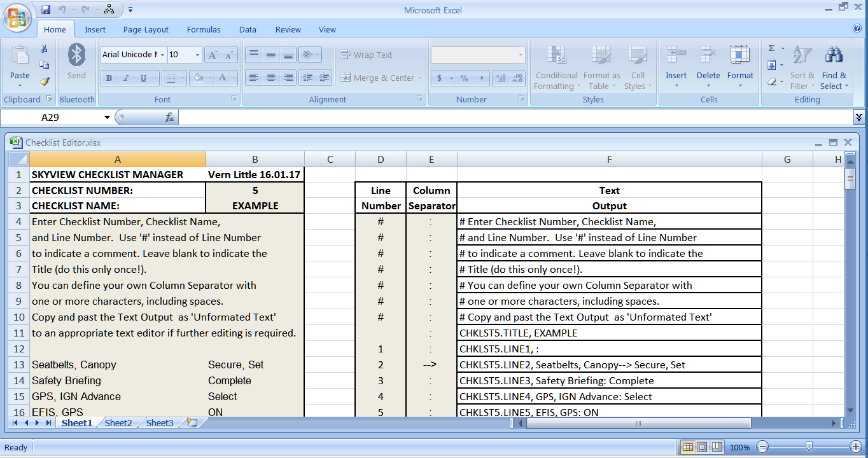The image size is (868, 458).
Task: Increase font size with Grow Font
Action: click(x=213, y=55)
